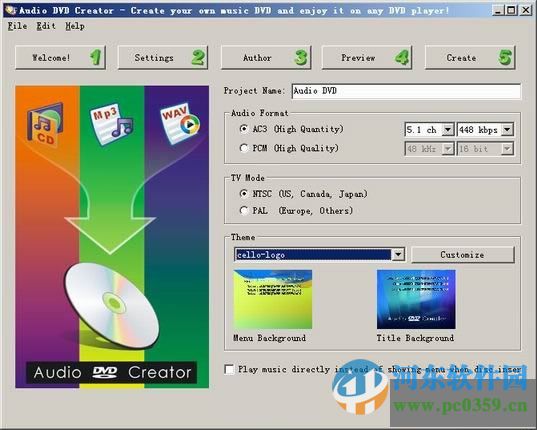Enable Play music directly checkbox
The height and width of the screenshot is (430, 537).
pyautogui.click(x=229, y=369)
